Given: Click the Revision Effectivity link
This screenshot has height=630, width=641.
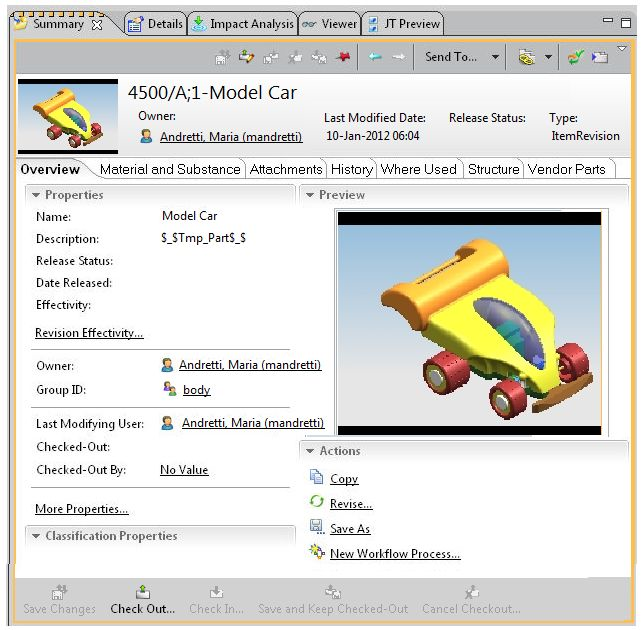Looking at the screenshot, I should click(x=89, y=333).
